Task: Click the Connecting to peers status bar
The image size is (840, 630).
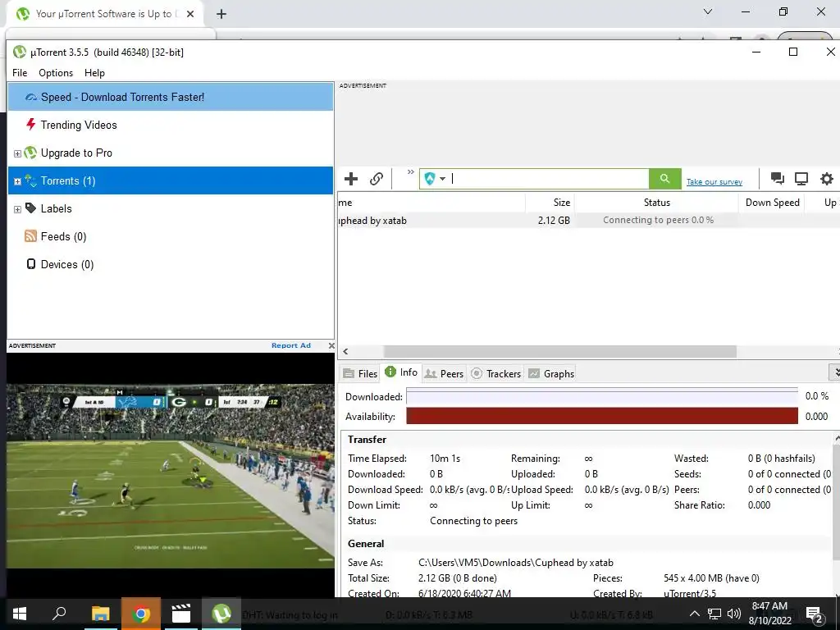Action: [x=658, y=220]
